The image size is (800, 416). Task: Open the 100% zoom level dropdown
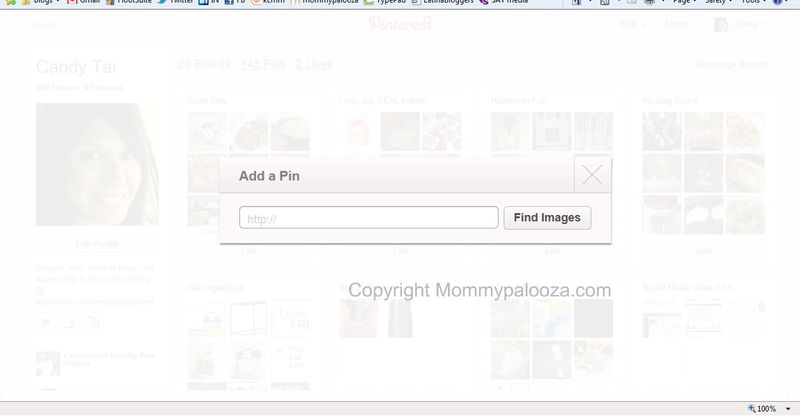pos(788,409)
